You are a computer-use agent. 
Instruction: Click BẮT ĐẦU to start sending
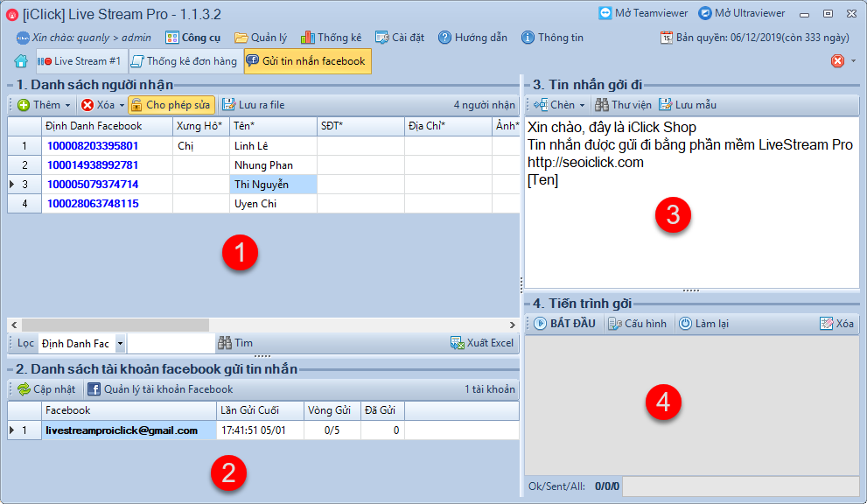pyautogui.click(x=565, y=324)
